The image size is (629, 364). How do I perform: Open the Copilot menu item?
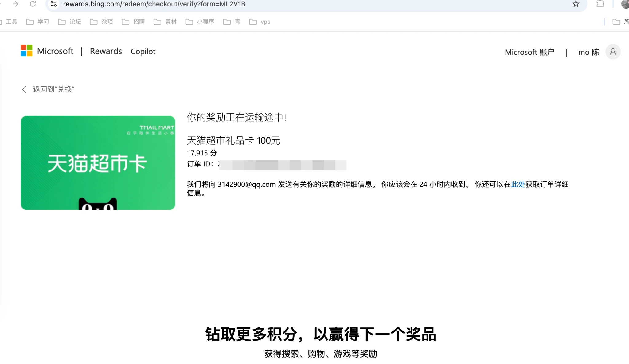(x=143, y=52)
